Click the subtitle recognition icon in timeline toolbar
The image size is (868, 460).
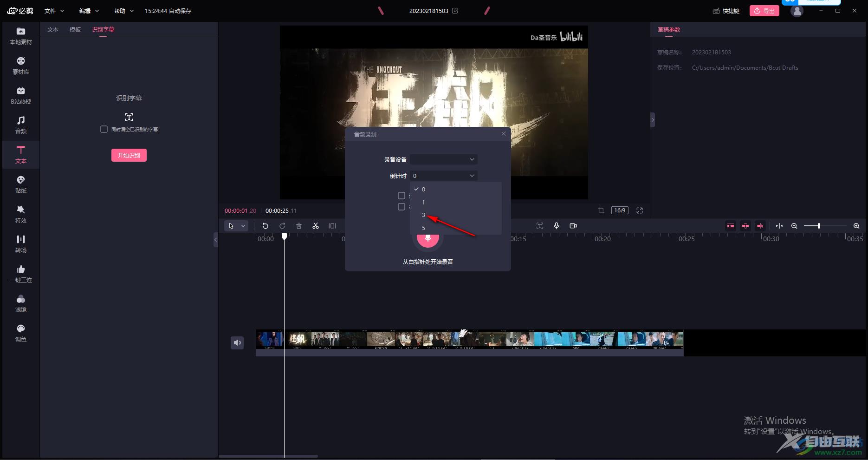pos(540,226)
